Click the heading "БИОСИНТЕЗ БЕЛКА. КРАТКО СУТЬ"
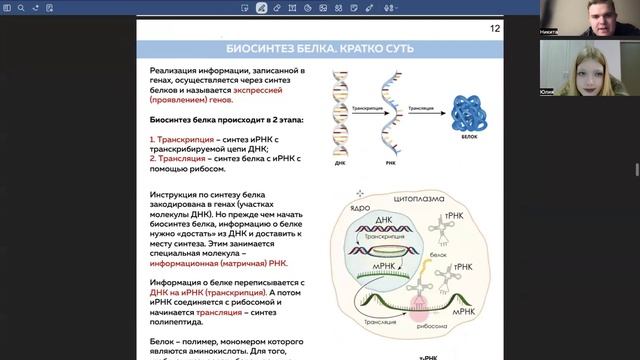640x360 pixels. pyautogui.click(x=320, y=49)
